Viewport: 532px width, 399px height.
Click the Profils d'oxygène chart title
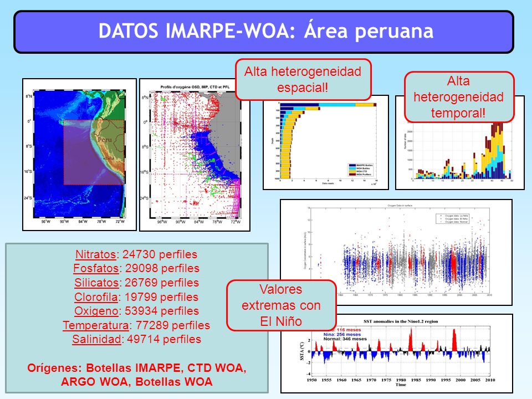tap(195, 87)
